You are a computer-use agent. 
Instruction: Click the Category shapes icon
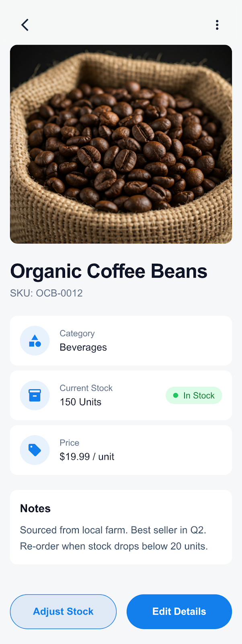tap(35, 341)
